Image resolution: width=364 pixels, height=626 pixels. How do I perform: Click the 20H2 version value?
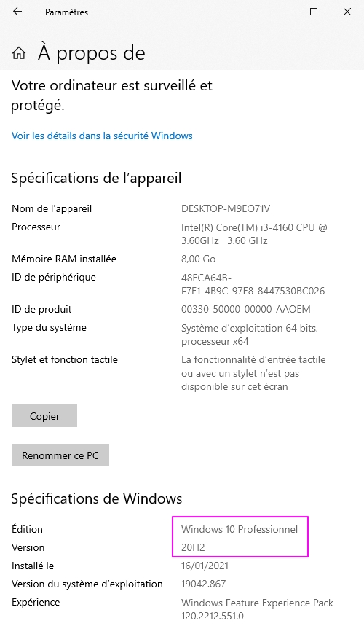tap(193, 547)
